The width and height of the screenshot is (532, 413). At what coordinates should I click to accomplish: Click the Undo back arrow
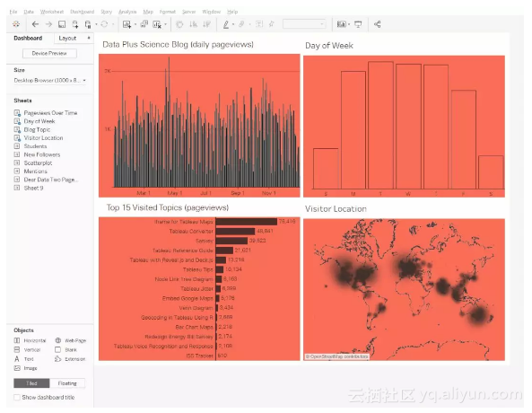click(35, 24)
